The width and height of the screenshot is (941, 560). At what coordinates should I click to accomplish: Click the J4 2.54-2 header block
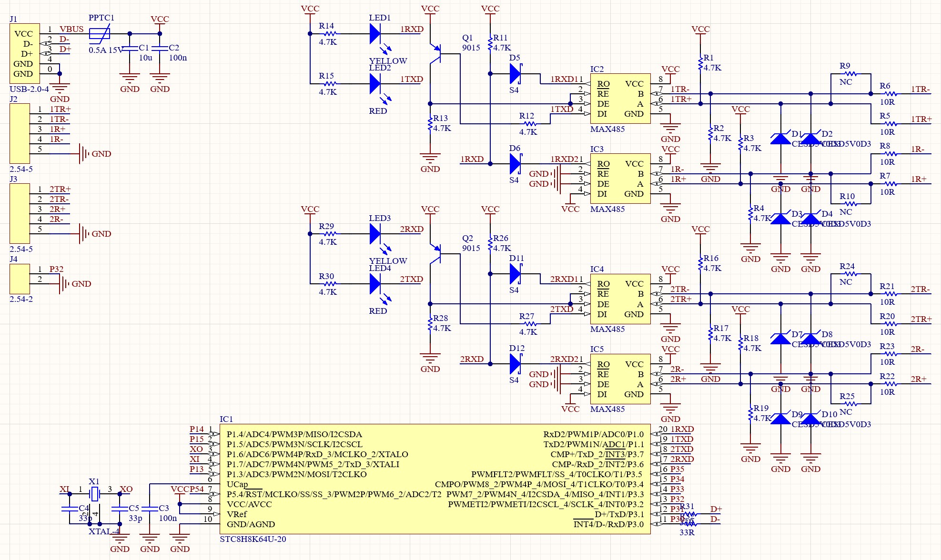click(x=20, y=279)
